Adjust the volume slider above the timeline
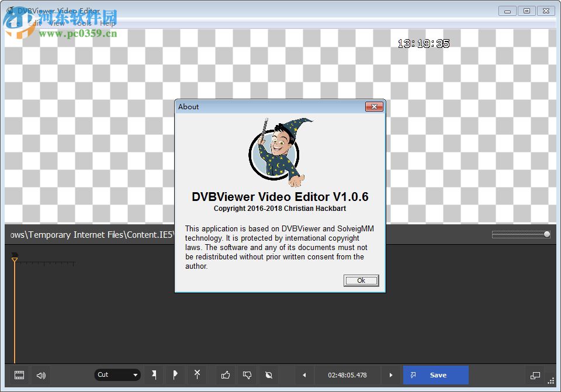561x392 pixels. pyautogui.click(x=520, y=234)
